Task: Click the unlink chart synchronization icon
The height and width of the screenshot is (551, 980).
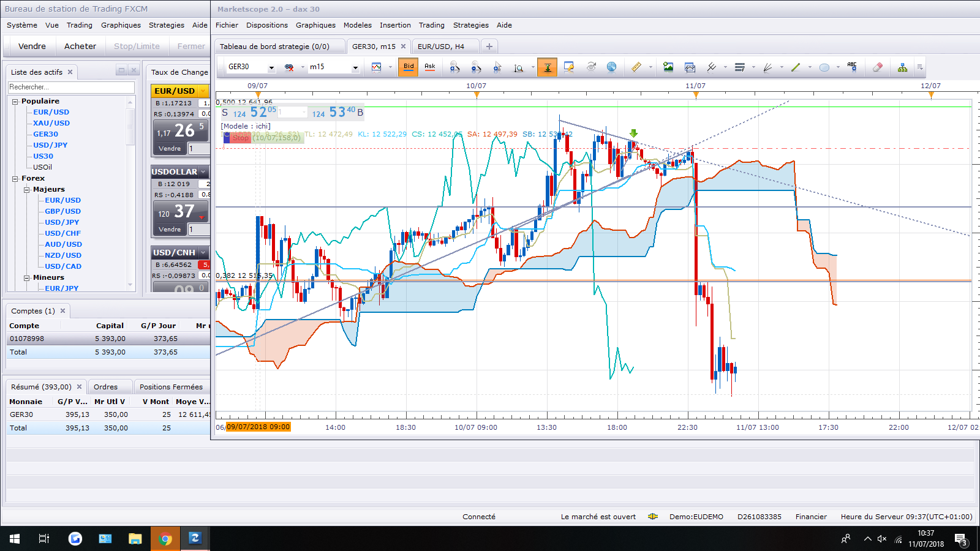Action: (x=289, y=67)
